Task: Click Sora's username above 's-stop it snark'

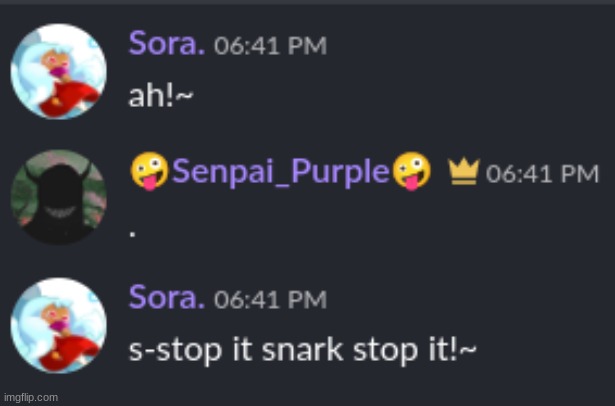Action: [167, 298]
